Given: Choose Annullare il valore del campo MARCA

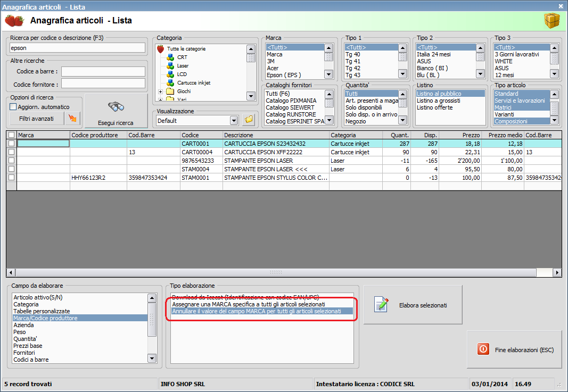Looking at the screenshot, I should click(262, 311).
